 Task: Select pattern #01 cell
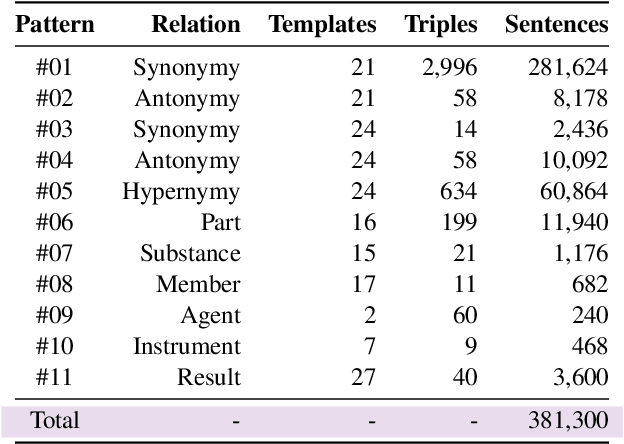pyautogui.click(x=53, y=67)
